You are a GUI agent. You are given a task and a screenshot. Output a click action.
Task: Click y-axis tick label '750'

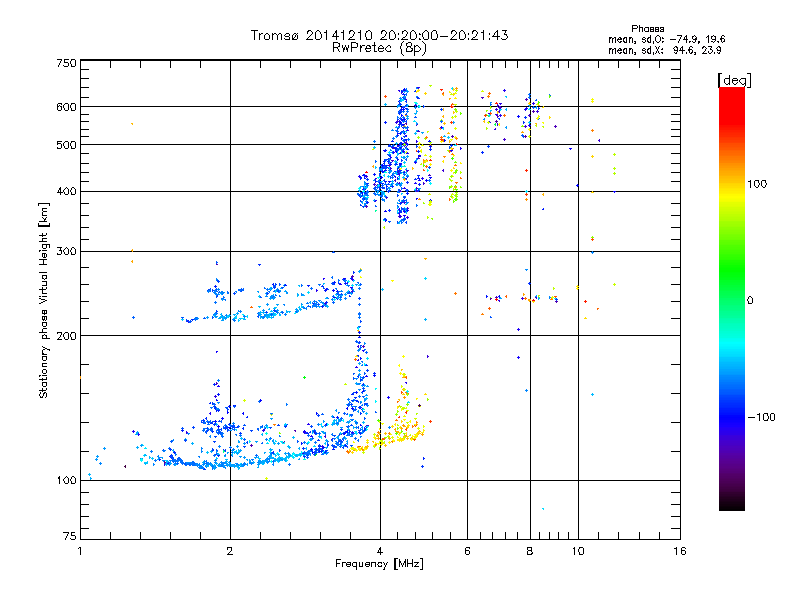pyautogui.click(x=66, y=63)
